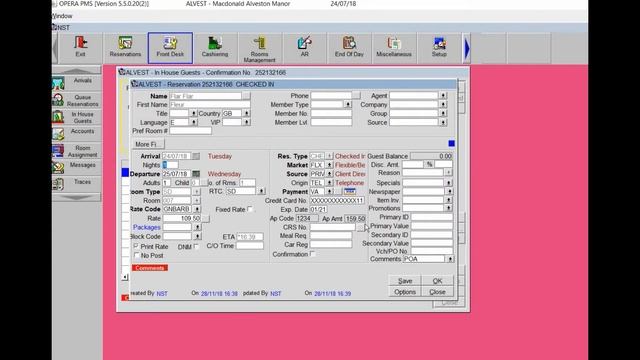Click the Meal Req field
Viewport: 640px width, 360px height.
pos(331,236)
